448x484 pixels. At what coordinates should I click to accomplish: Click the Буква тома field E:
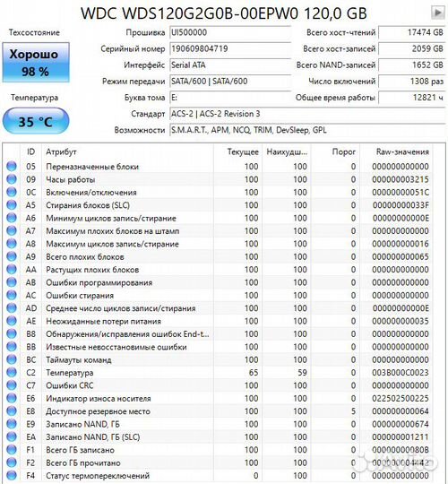pyautogui.click(x=230, y=98)
